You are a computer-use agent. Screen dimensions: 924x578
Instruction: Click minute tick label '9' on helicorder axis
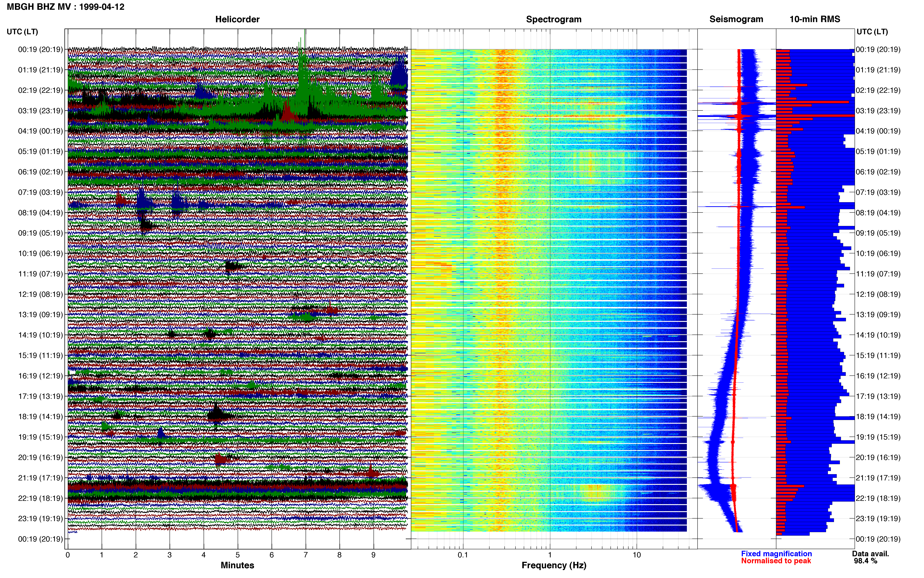click(x=373, y=555)
